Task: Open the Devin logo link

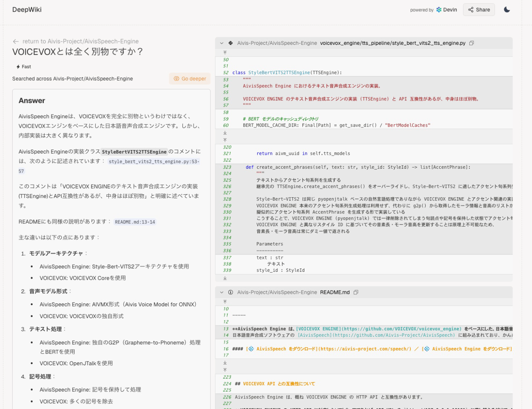Action: point(446,10)
